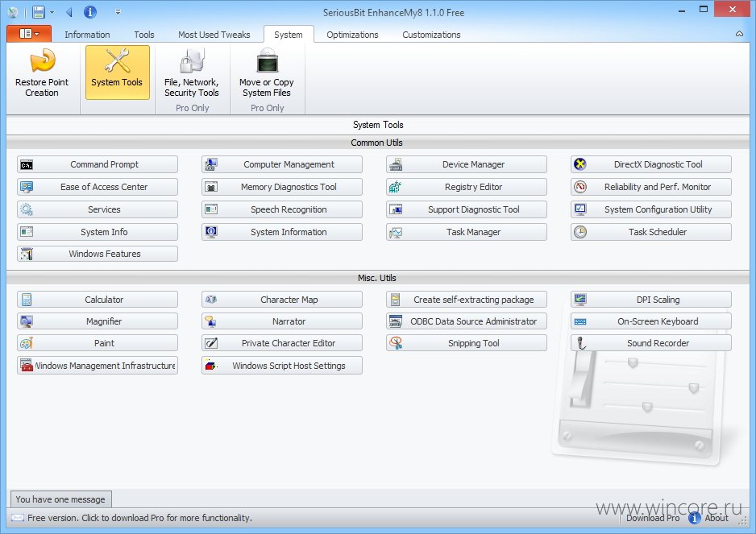Open Services via the gear icon
756x534 pixels.
(27, 209)
